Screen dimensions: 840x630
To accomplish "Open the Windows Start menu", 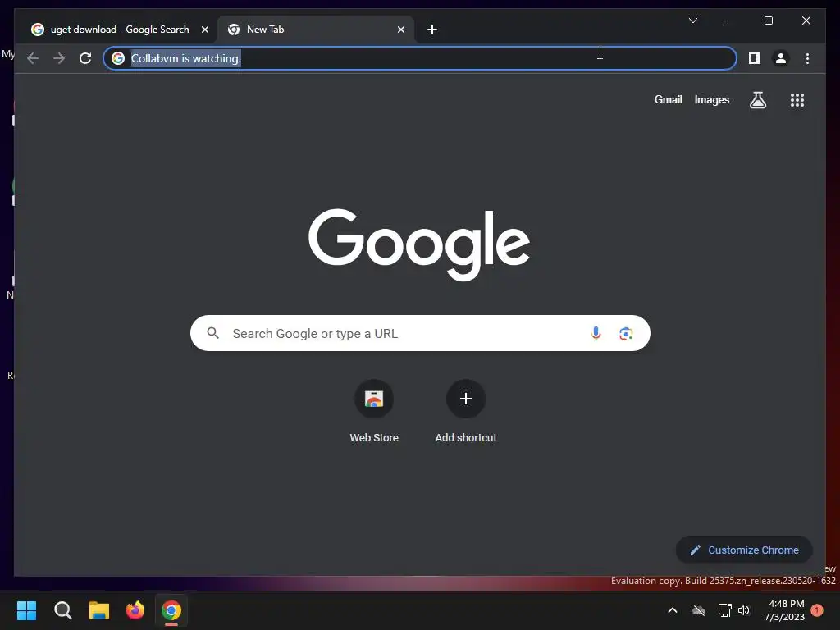I will coord(26,610).
